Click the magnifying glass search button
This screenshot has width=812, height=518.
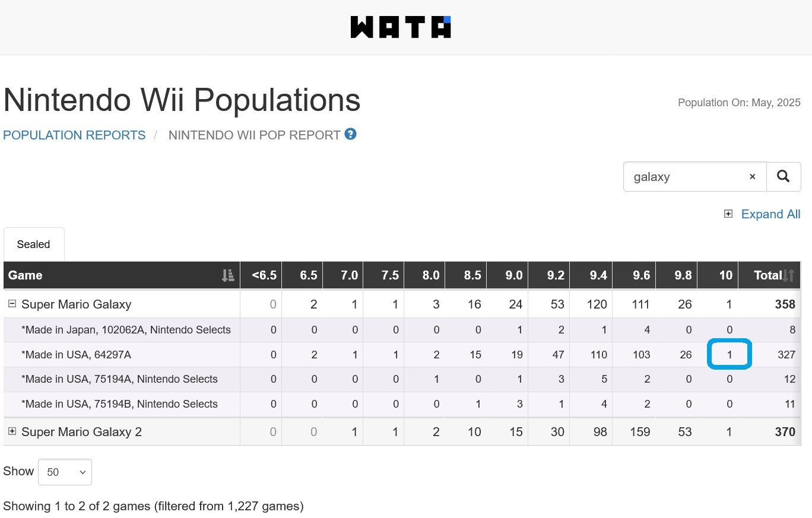pyautogui.click(x=784, y=177)
